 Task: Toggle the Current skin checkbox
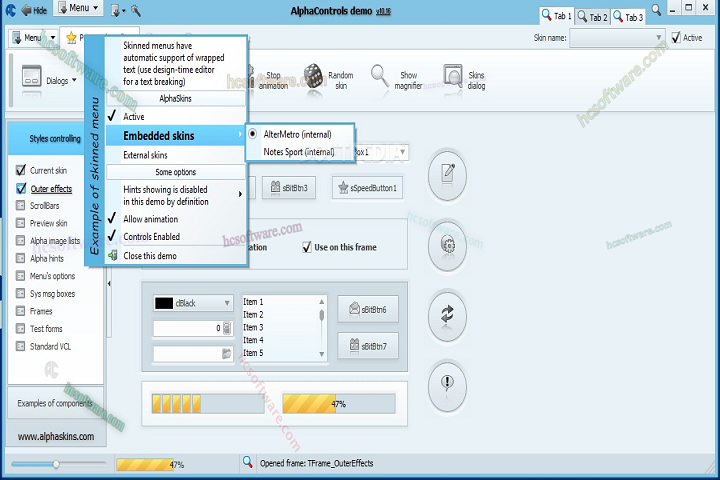click(x=21, y=170)
